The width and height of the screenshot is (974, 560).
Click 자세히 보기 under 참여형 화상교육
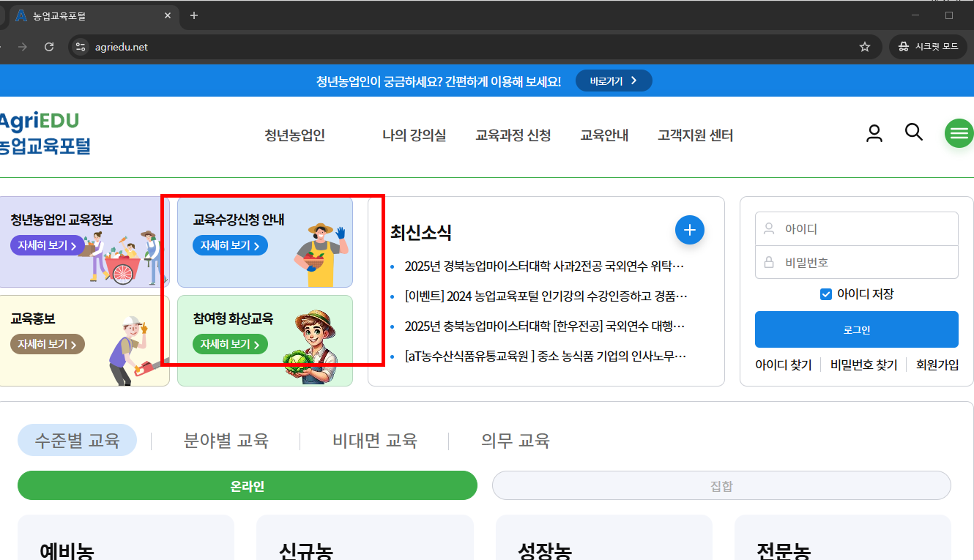pos(228,343)
